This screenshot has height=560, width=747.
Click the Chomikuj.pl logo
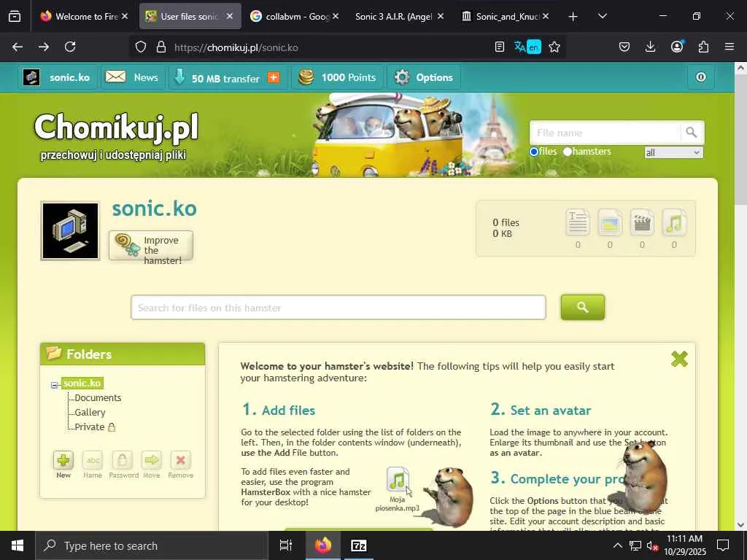116,128
